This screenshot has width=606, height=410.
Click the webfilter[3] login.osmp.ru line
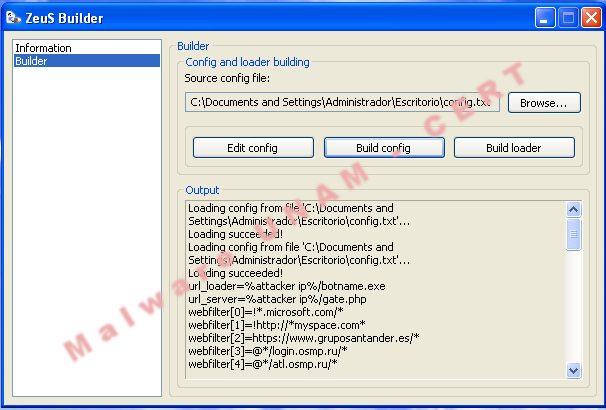pos(268,351)
